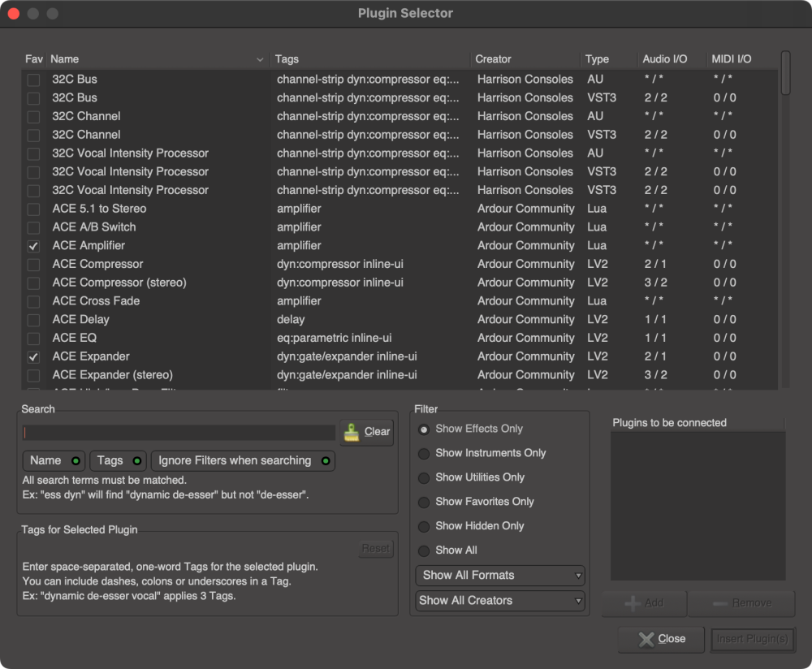Click the tags field for selected plugin
The image size is (812, 669).
189,548
